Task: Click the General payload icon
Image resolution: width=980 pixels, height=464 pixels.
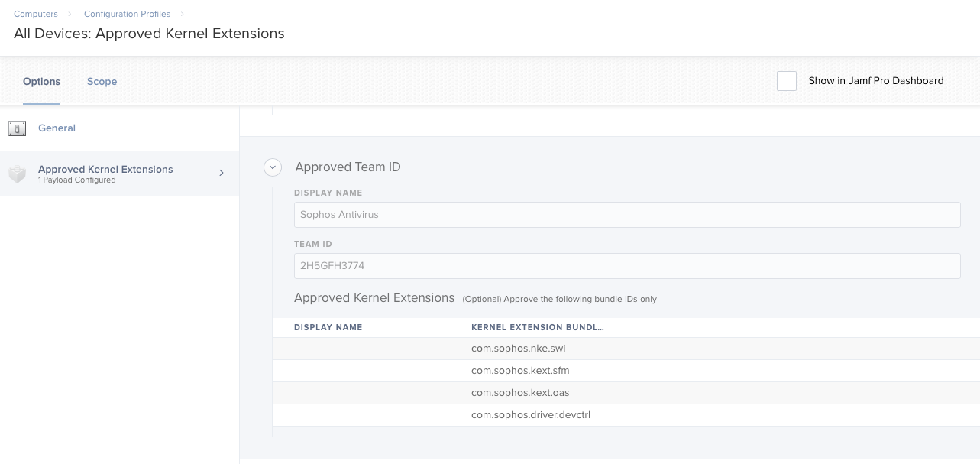Action: pos(17,128)
